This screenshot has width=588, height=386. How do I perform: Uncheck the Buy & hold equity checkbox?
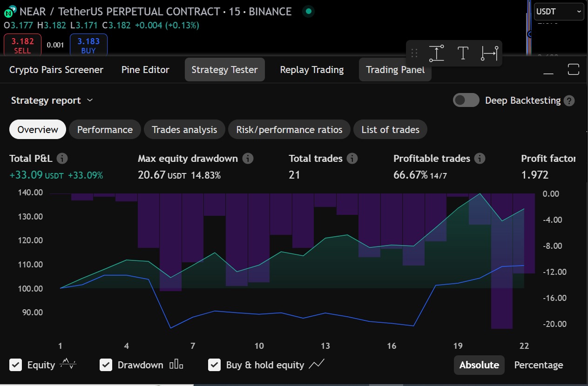click(214, 365)
